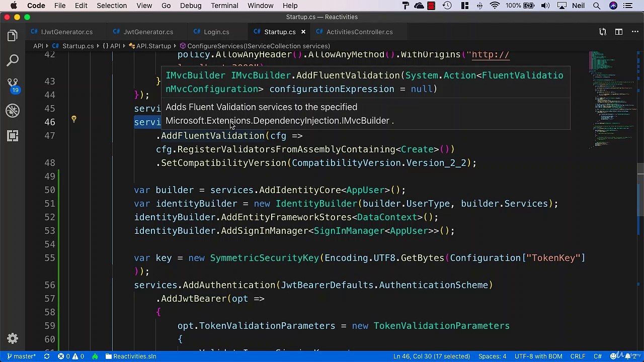Image resolution: width=644 pixels, height=362 pixels.
Task: Open the Help menu
Action: click(290, 6)
